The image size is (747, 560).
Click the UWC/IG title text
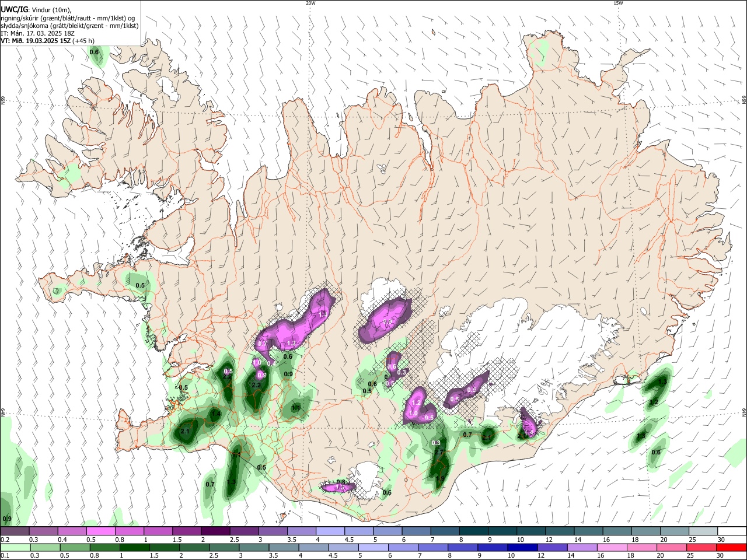[14, 9]
